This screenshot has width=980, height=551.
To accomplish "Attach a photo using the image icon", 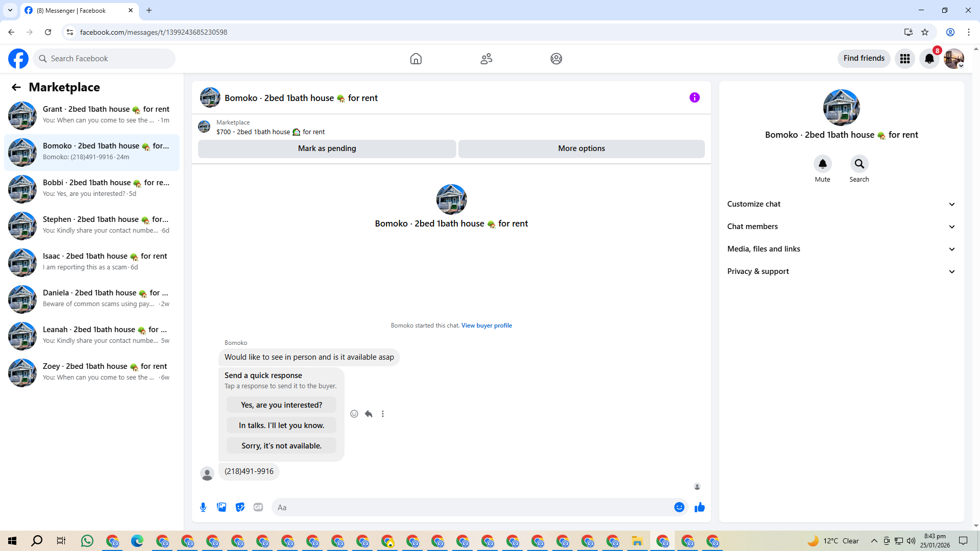I will pos(222,507).
